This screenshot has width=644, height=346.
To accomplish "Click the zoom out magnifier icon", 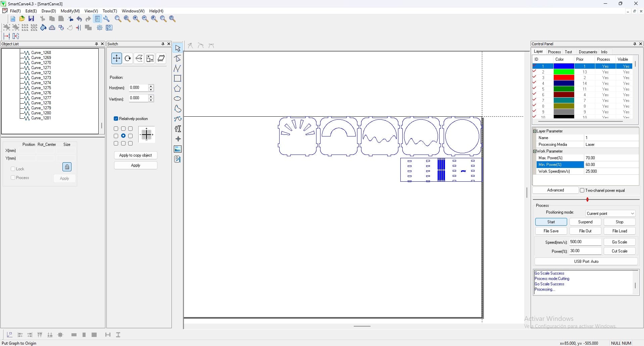I will click(x=145, y=19).
